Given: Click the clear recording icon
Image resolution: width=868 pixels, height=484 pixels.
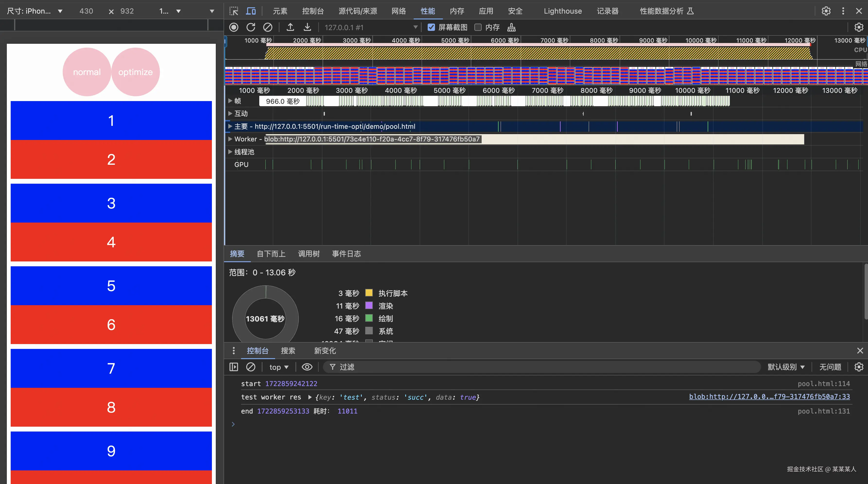Looking at the screenshot, I should (268, 27).
